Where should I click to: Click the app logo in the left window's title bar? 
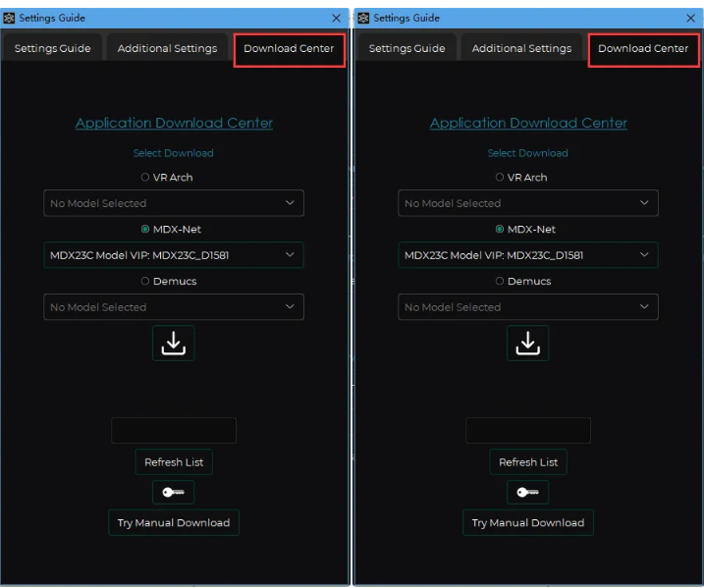(x=10, y=18)
